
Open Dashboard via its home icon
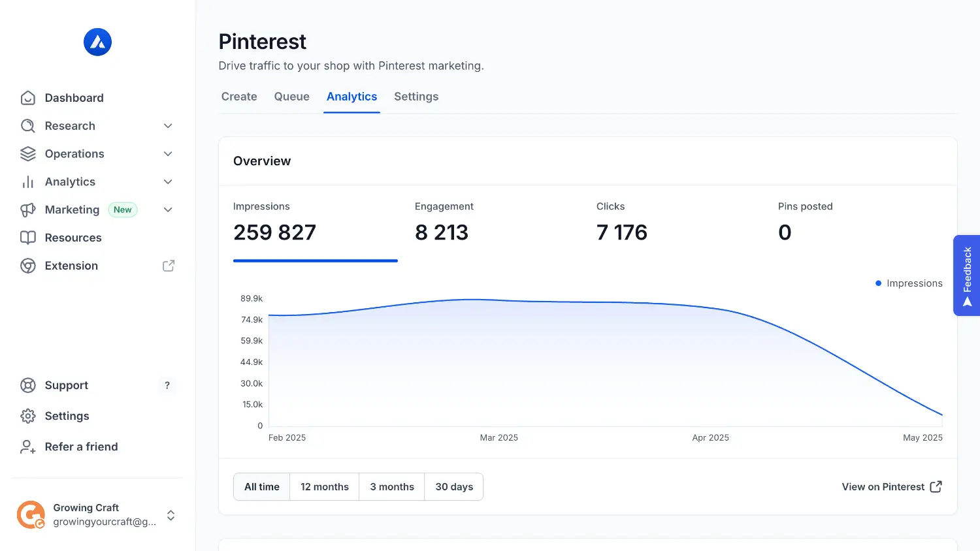[27, 98]
